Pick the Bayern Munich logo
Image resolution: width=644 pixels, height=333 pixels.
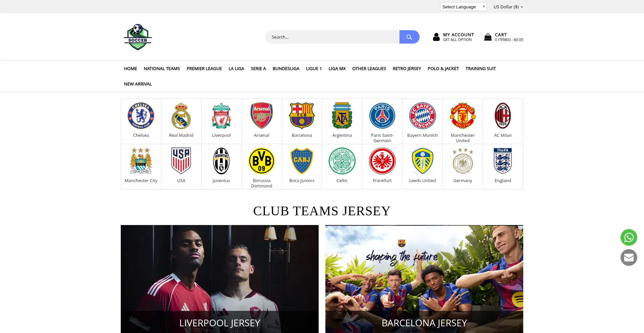click(x=422, y=116)
